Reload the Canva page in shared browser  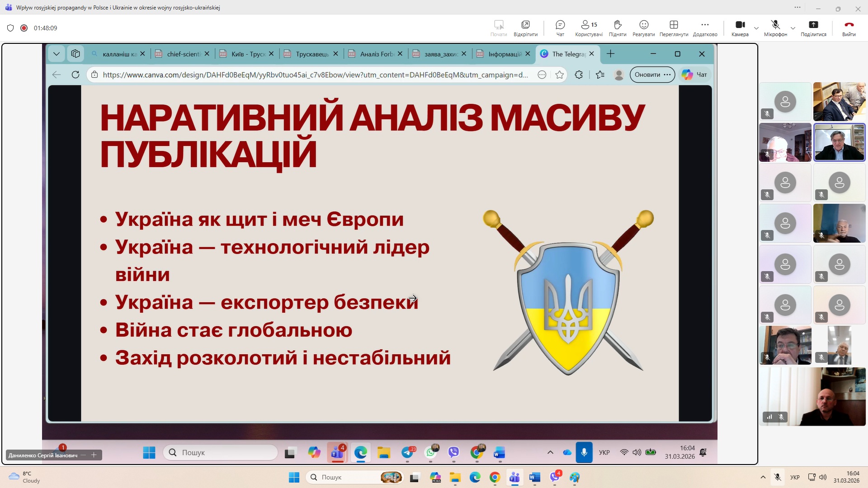(75, 75)
